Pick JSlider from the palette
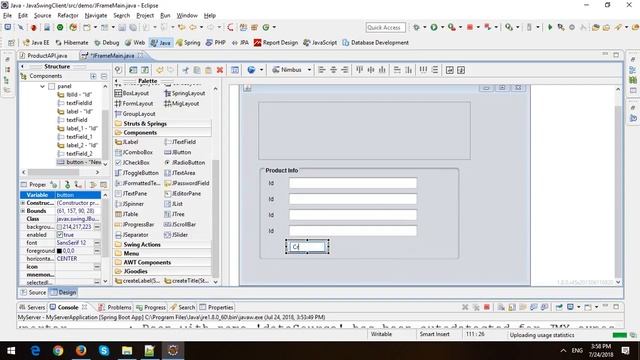 (176, 235)
